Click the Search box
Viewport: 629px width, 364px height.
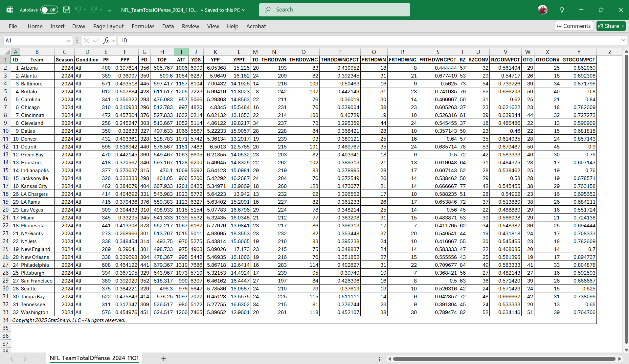pyautogui.click(x=334, y=10)
